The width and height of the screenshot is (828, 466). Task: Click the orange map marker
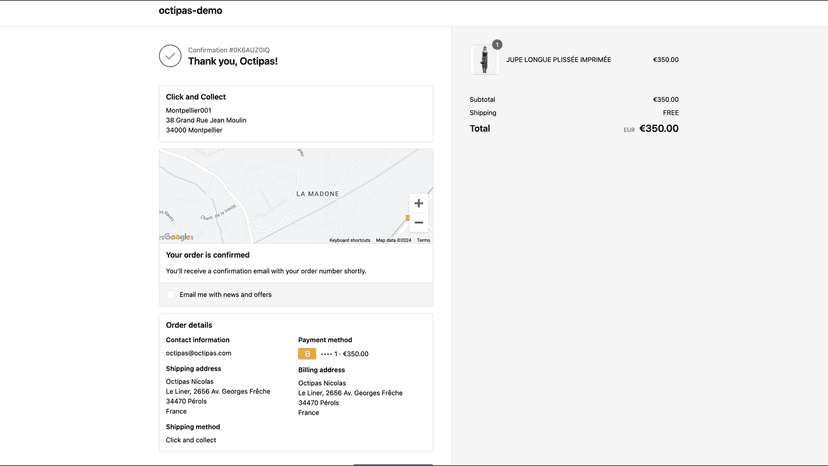(407, 218)
